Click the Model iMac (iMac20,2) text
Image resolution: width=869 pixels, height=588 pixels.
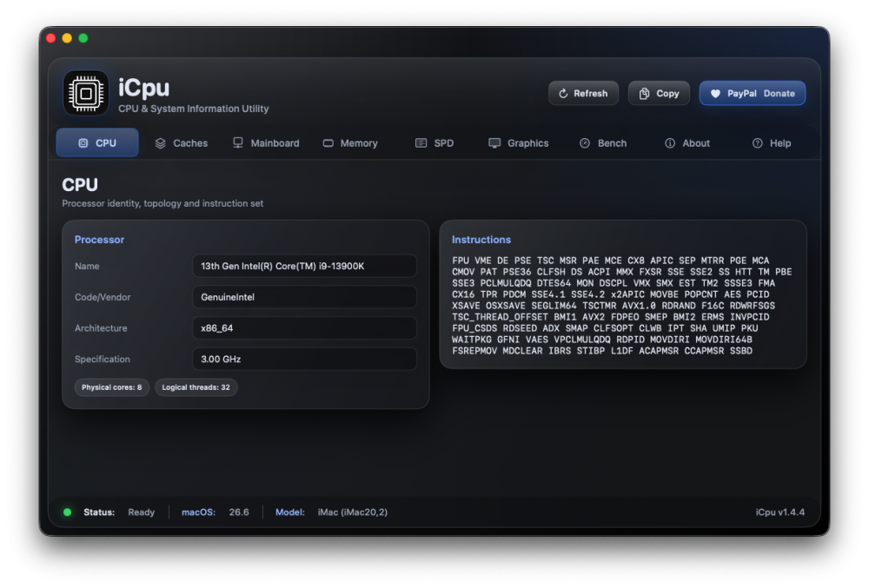pos(331,512)
